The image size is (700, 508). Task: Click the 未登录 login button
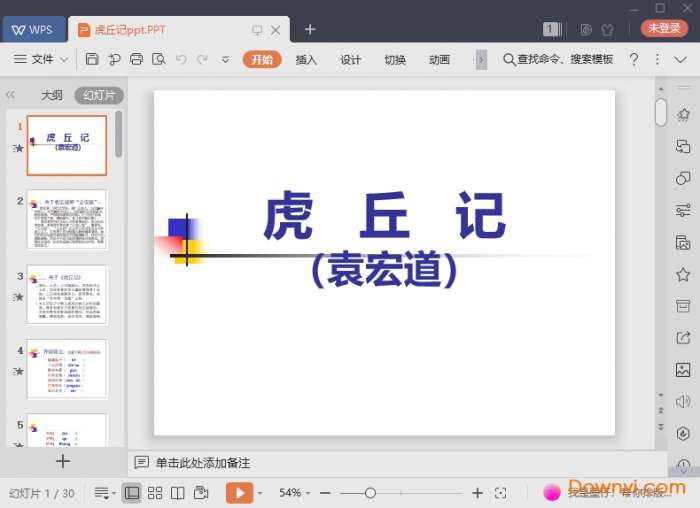click(664, 29)
